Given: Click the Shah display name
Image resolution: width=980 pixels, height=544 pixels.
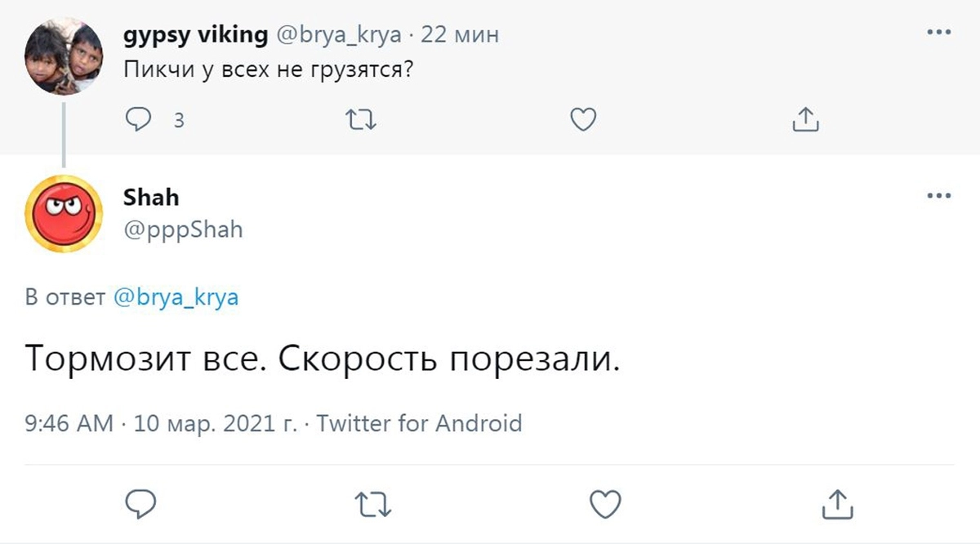Looking at the screenshot, I should point(151,197).
